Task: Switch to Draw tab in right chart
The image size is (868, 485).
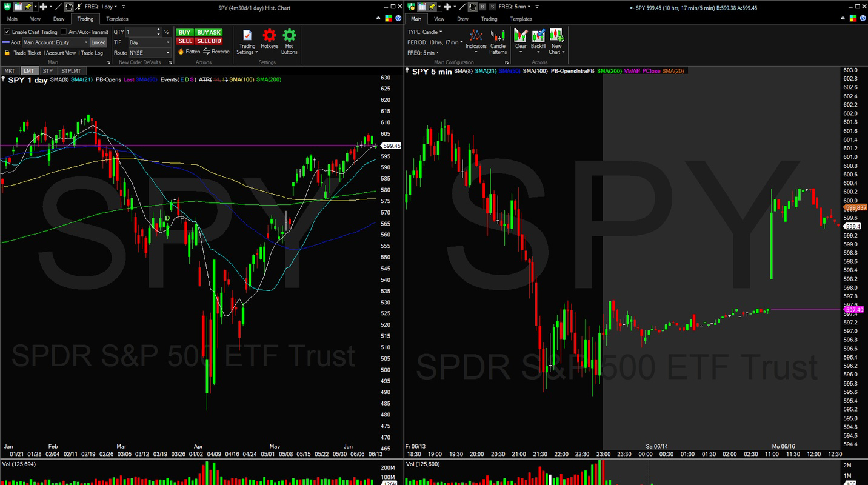Action: 462,19
